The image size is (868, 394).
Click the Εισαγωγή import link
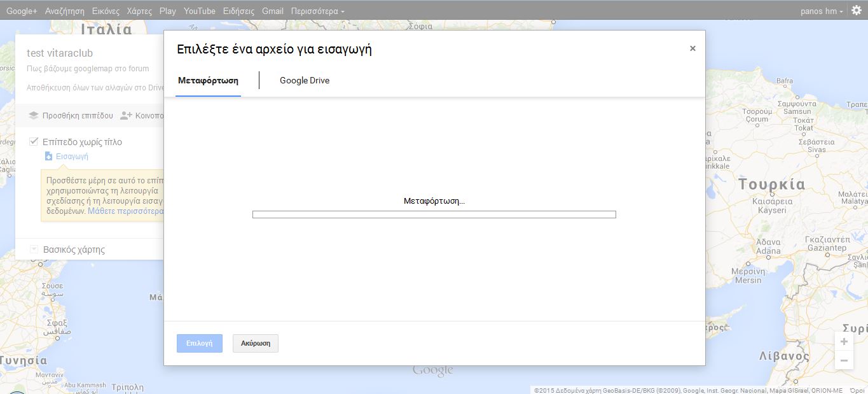tap(72, 156)
